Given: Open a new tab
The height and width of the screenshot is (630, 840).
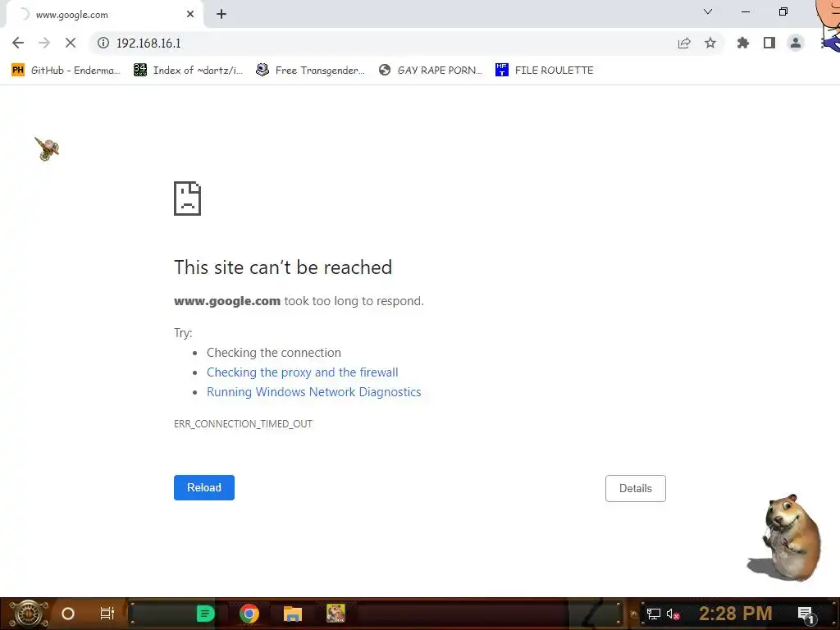Looking at the screenshot, I should coord(221,15).
